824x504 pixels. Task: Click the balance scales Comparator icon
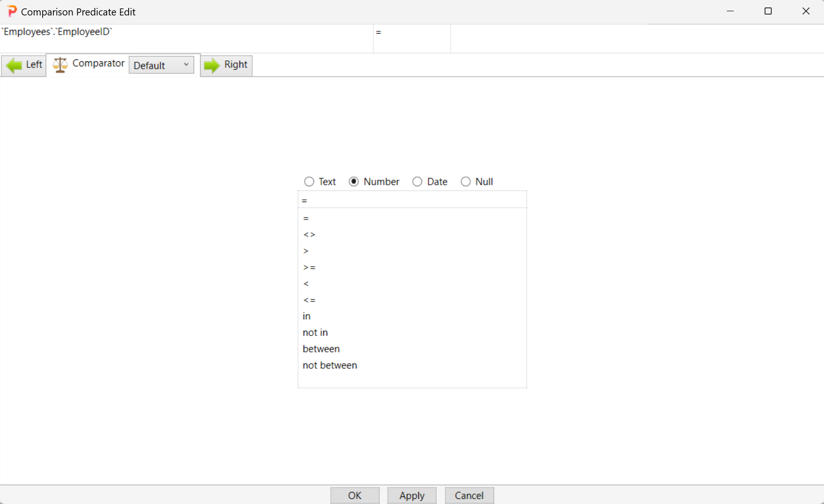coord(60,65)
